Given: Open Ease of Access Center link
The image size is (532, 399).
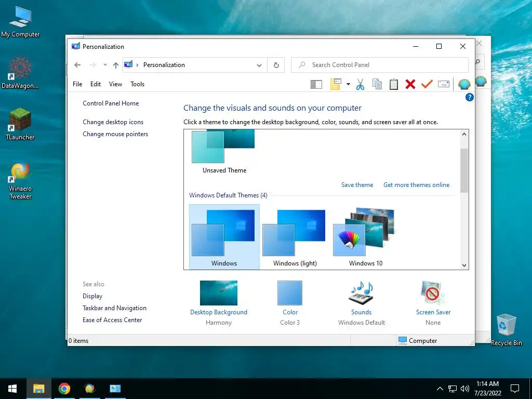Looking at the screenshot, I should pos(112,320).
